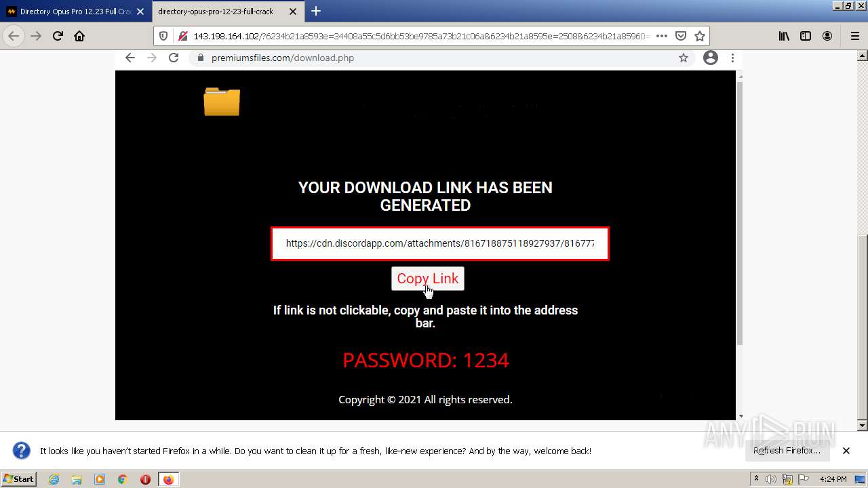The image size is (868, 488).
Task: Click notification bar question mark icon
Action: point(22,451)
